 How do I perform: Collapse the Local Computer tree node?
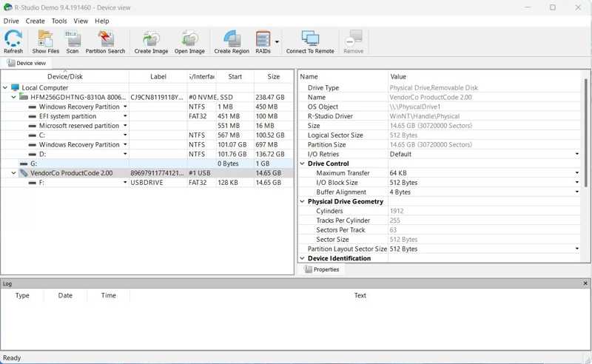(x=6, y=88)
